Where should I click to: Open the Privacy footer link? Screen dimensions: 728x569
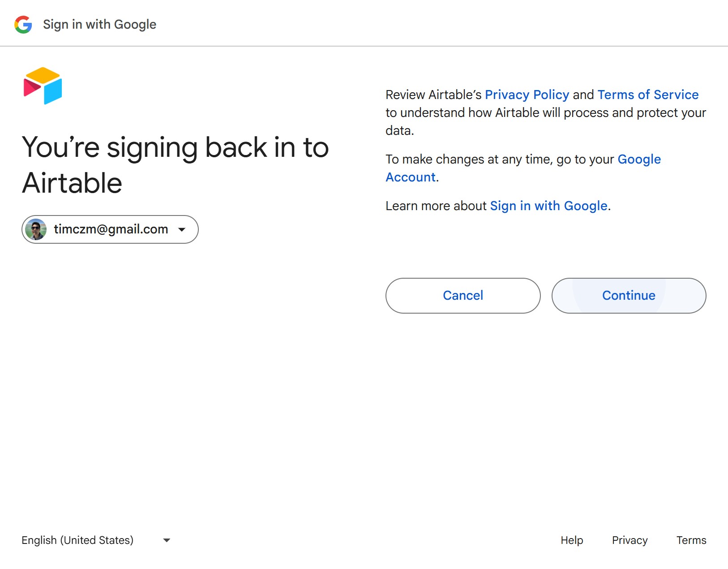pos(630,540)
